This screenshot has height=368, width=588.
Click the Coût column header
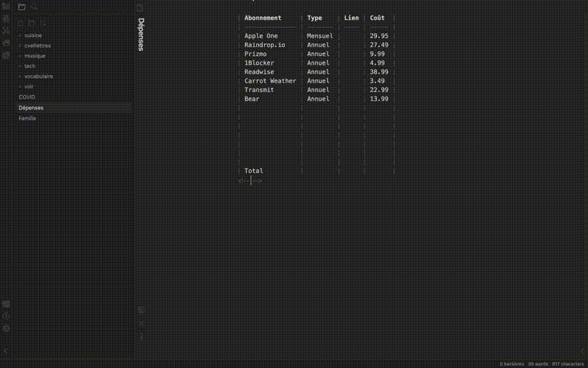click(x=377, y=18)
